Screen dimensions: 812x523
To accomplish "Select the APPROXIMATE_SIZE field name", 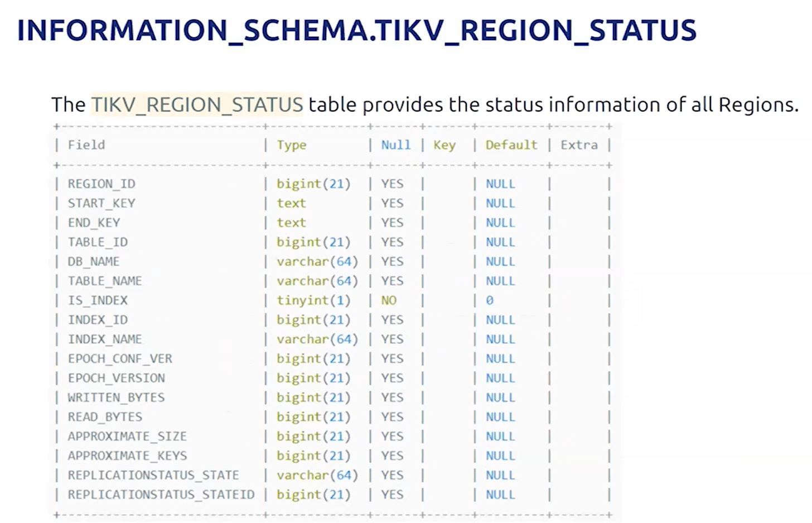I will point(127,436).
